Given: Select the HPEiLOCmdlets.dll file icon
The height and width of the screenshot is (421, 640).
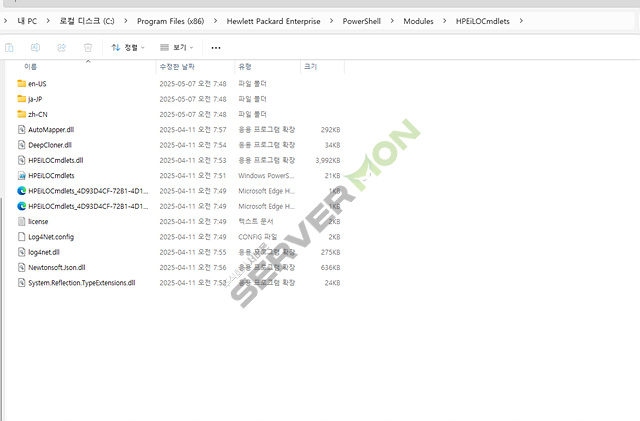Looking at the screenshot, I should coord(22,160).
